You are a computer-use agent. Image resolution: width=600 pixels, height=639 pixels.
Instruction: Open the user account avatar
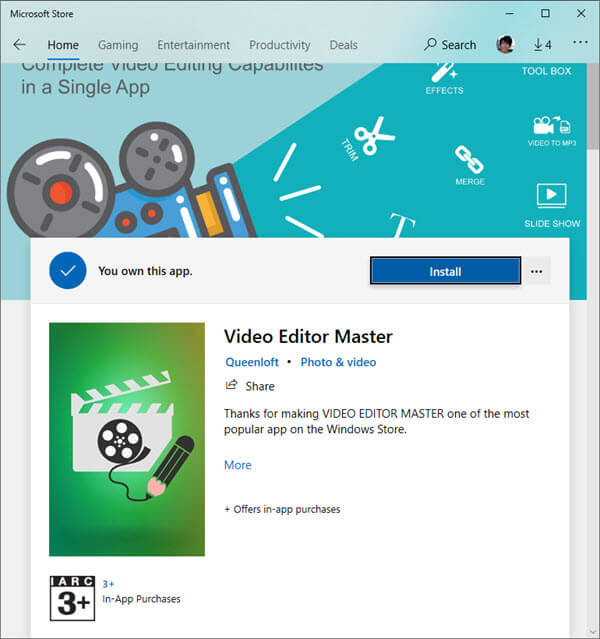pyautogui.click(x=505, y=44)
